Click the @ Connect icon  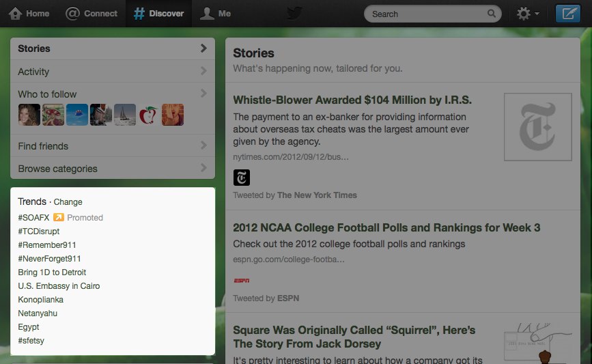(x=72, y=14)
